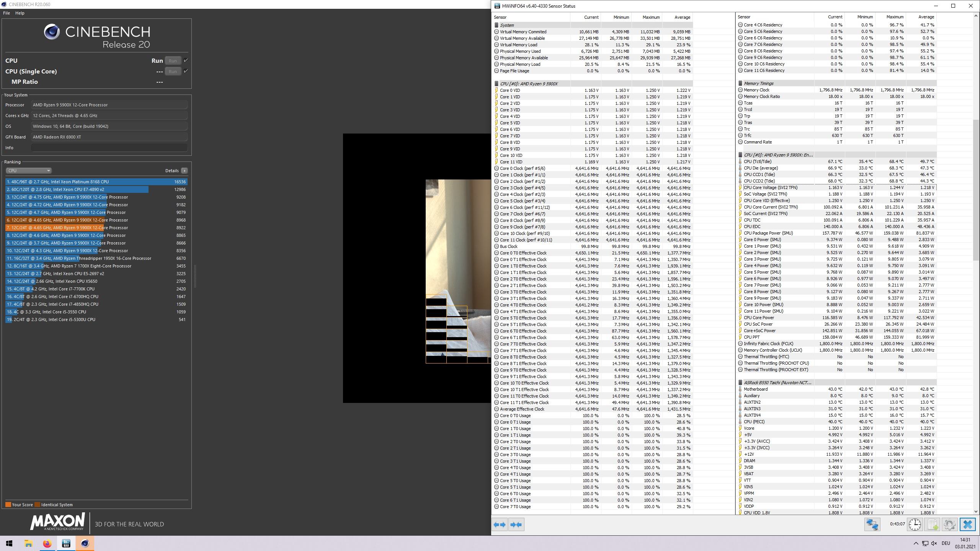Select Thermal Throttling (HTC) row
Viewport: 980px width, 551px height.
point(836,357)
